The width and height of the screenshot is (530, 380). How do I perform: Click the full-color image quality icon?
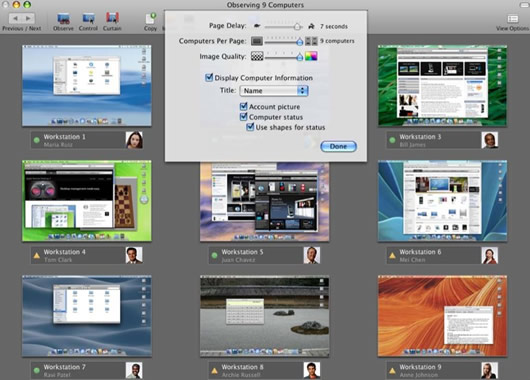click(x=311, y=56)
